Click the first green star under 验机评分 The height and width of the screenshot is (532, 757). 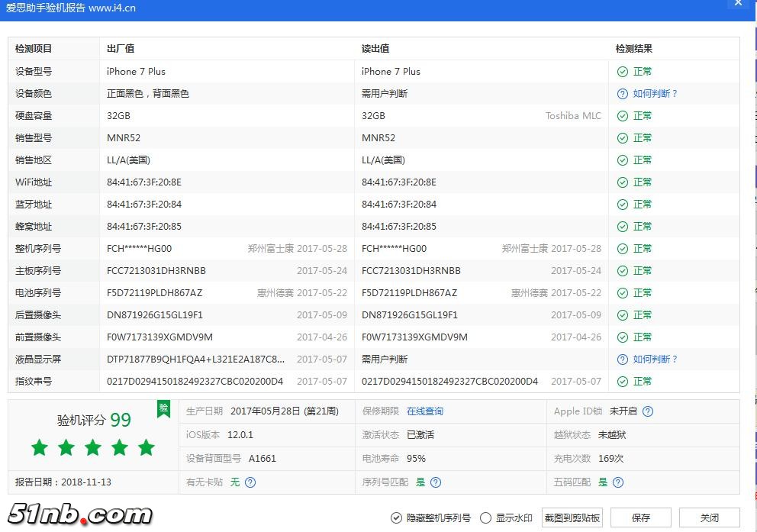coord(40,447)
